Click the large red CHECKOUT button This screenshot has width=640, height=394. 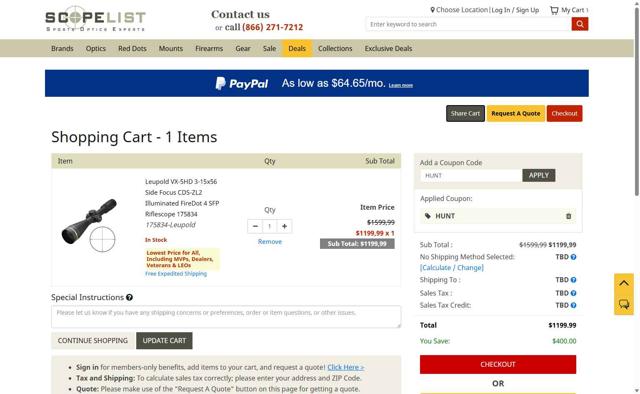(x=498, y=364)
